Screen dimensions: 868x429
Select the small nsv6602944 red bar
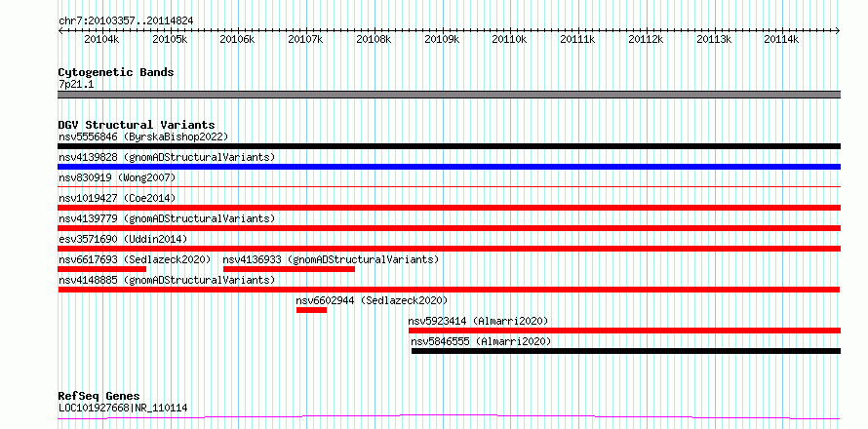(312, 310)
